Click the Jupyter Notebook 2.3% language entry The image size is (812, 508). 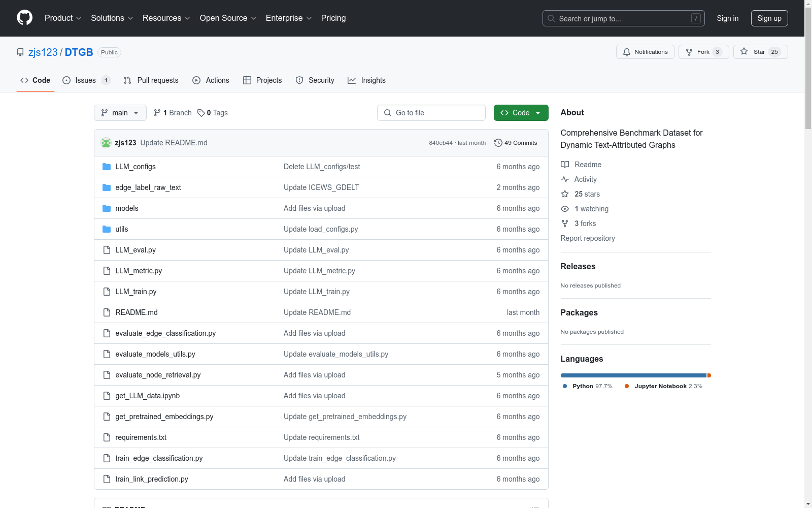point(664,386)
